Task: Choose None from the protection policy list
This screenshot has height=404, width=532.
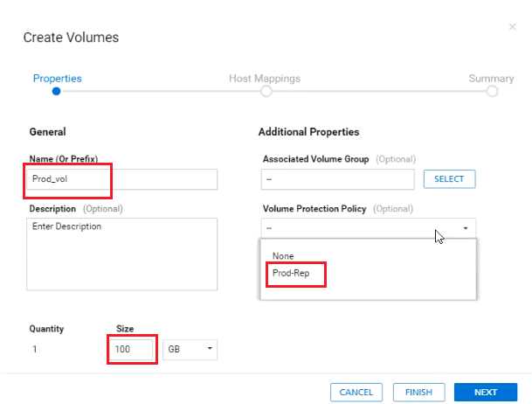Action: point(283,256)
